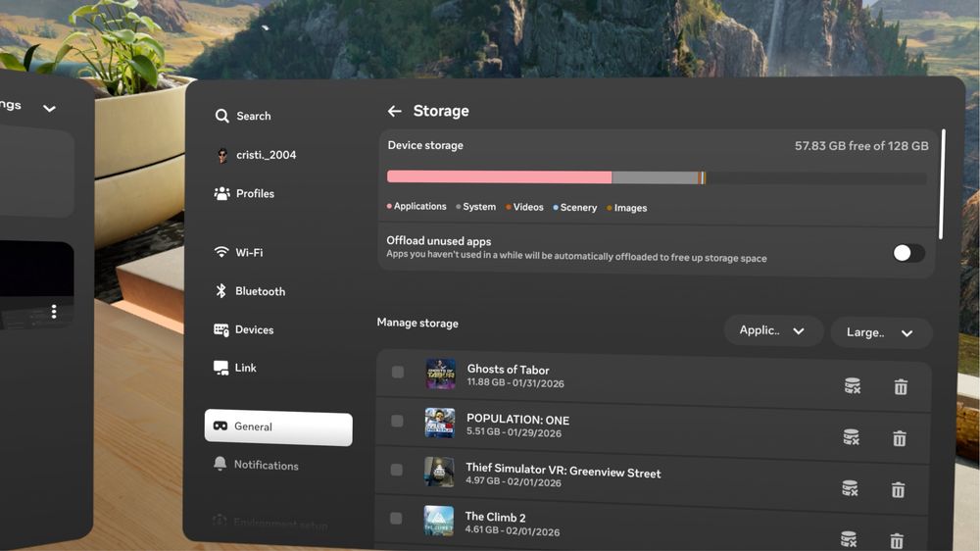Click the gray System storage bar segment

[655, 177]
